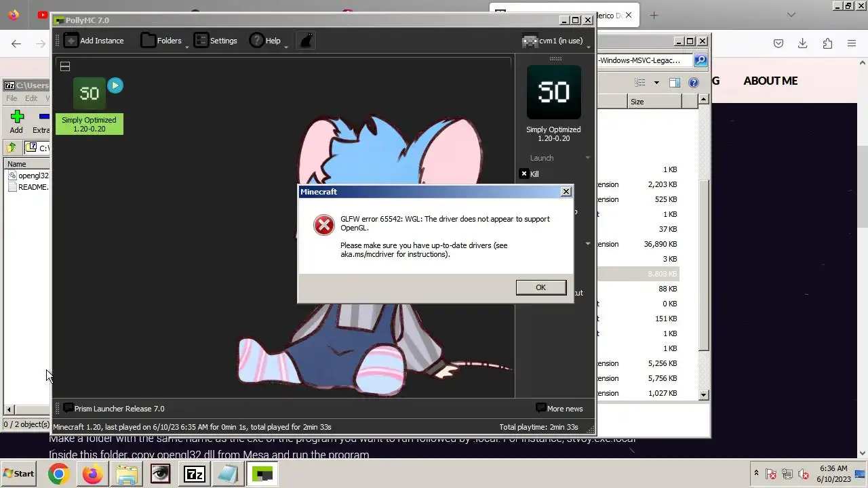Image resolution: width=868 pixels, height=488 pixels.
Task: Close the Minecraft error dialog
Action: pyautogui.click(x=566, y=192)
